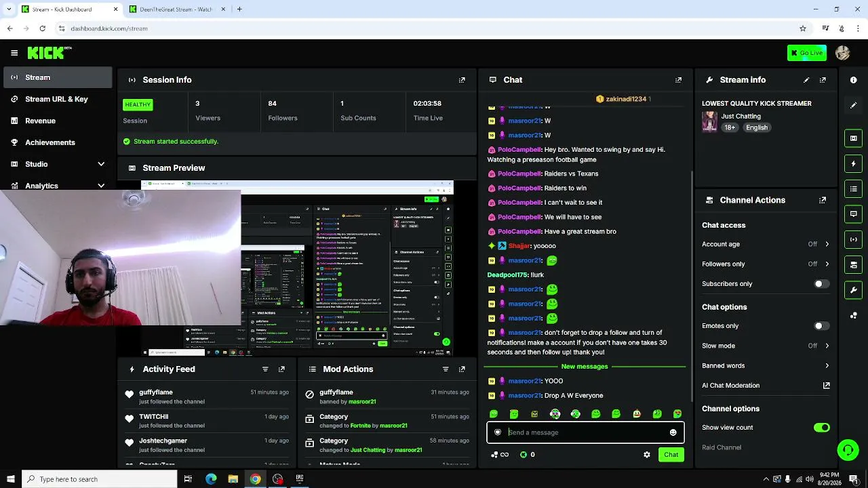
Task: Toggle the Chat panel rail button
Action: (853, 214)
